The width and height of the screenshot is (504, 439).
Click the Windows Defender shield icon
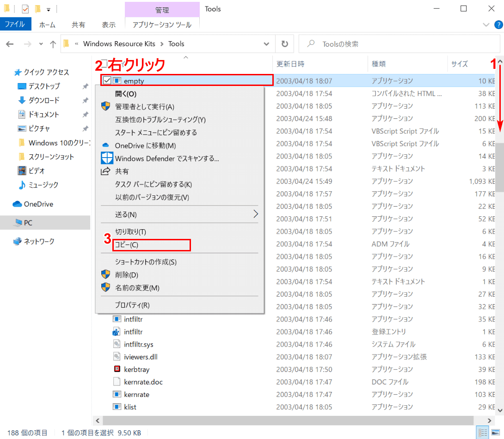[107, 159]
